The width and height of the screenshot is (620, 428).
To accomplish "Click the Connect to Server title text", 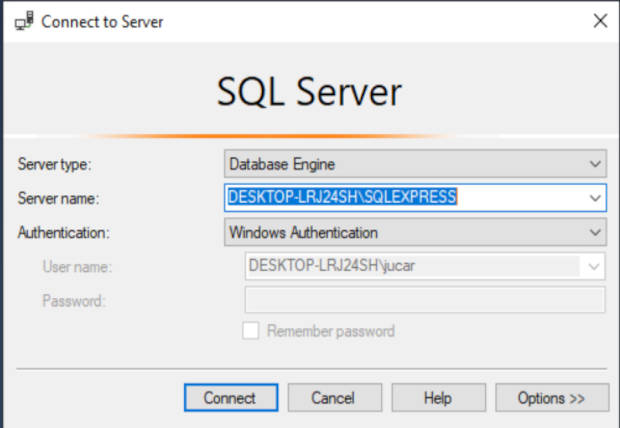I will pyautogui.click(x=102, y=22).
